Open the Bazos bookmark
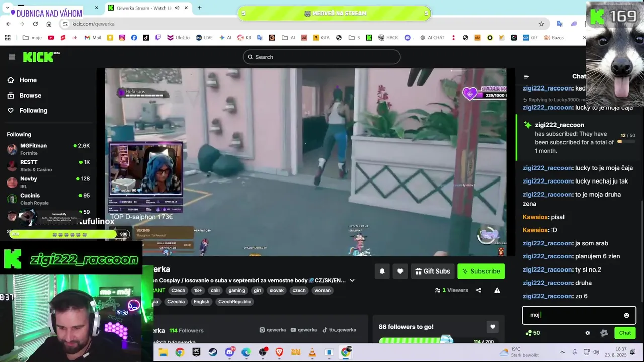Screen dimensions: 644x362 (x=553, y=38)
